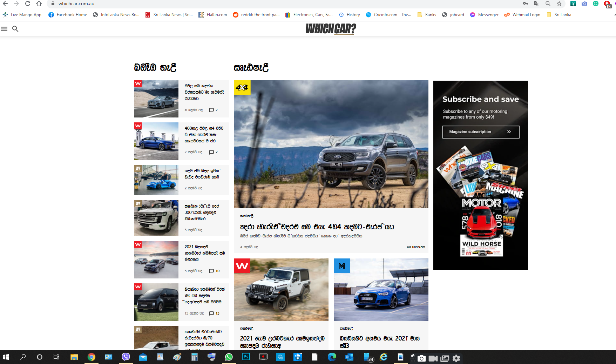
Task: Open the large Ford Everest feature image
Action: point(331,144)
